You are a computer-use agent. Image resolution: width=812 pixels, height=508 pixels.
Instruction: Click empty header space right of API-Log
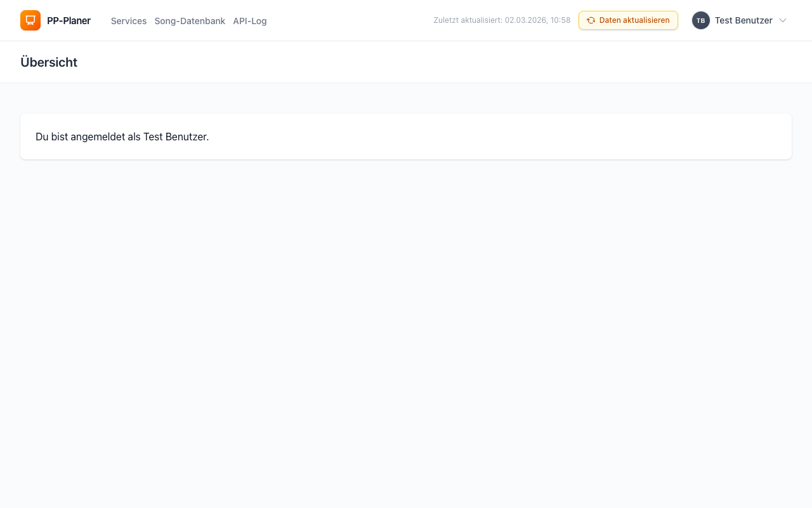(349, 20)
